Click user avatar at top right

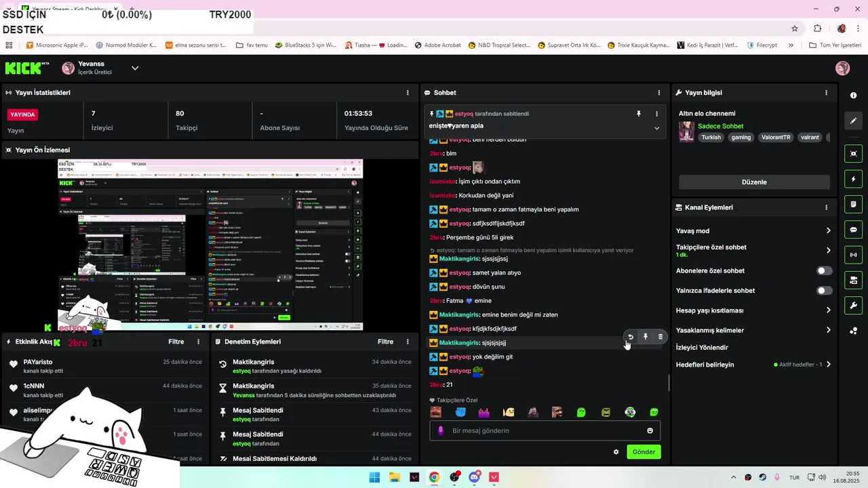coord(842,68)
